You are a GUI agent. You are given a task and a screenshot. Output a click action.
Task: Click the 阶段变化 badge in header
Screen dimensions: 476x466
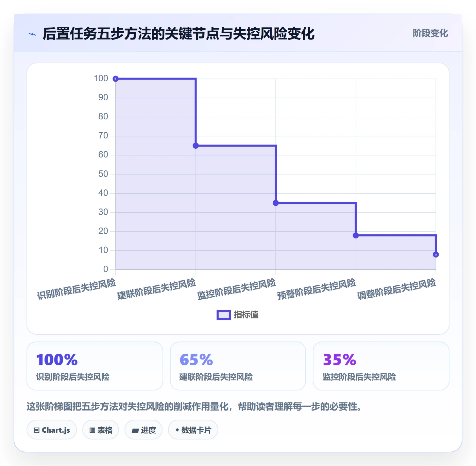430,33
